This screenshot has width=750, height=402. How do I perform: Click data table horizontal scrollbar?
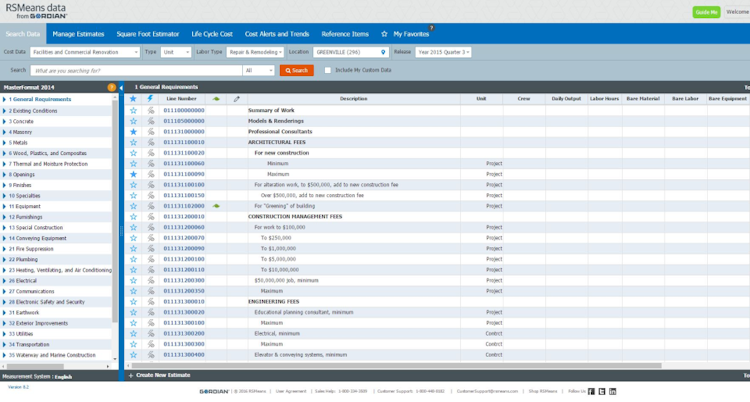coord(397,366)
